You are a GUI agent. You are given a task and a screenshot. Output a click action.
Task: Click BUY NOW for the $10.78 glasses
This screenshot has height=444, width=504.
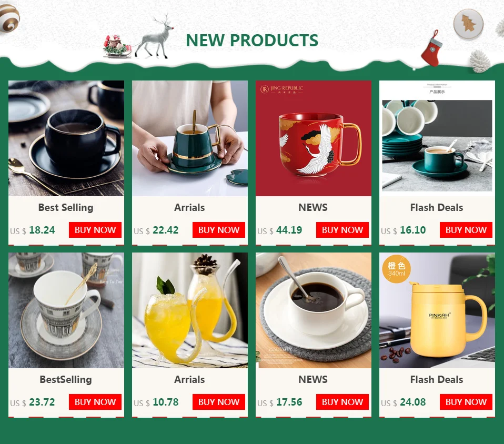coord(218,402)
